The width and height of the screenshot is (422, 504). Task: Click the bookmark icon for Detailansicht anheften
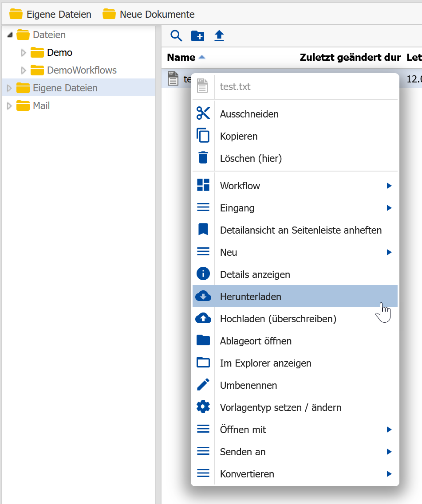click(203, 230)
